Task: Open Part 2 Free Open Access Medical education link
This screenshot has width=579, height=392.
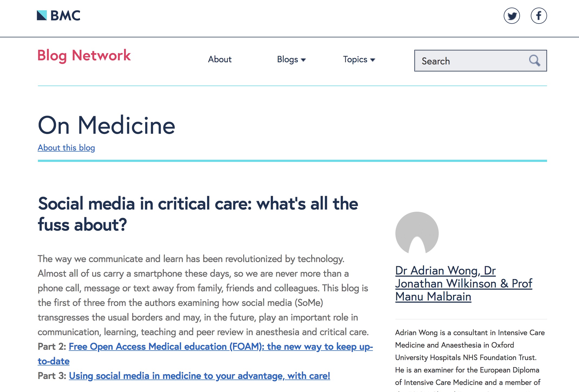Action: (205, 354)
